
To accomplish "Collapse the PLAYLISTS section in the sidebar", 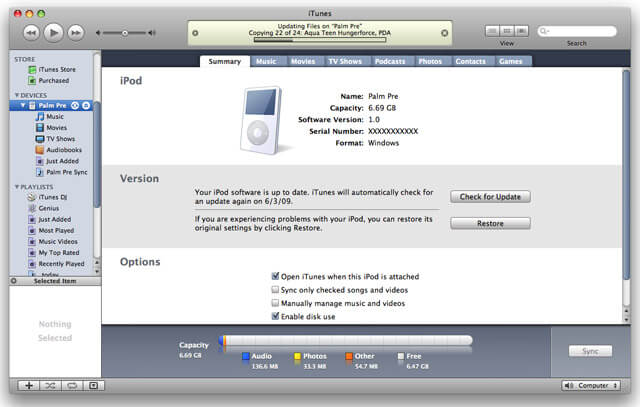I will 16,186.
